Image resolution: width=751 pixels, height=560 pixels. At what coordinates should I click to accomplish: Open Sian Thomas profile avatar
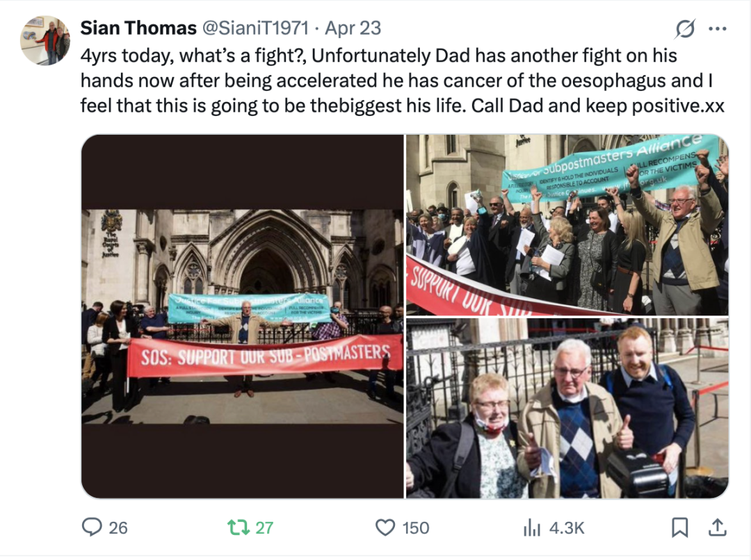tap(45, 41)
